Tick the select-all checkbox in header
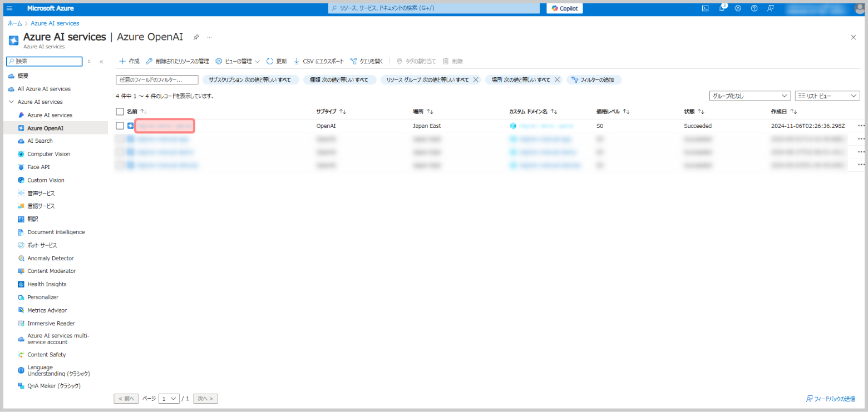Screen dimensions: 868x412 [120, 112]
